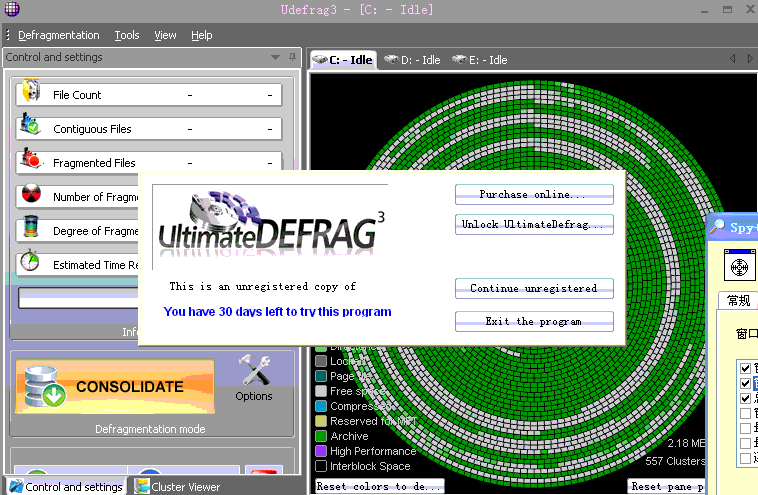The image size is (758, 495).
Task: Click Continue unregistered button
Action: pos(534,289)
